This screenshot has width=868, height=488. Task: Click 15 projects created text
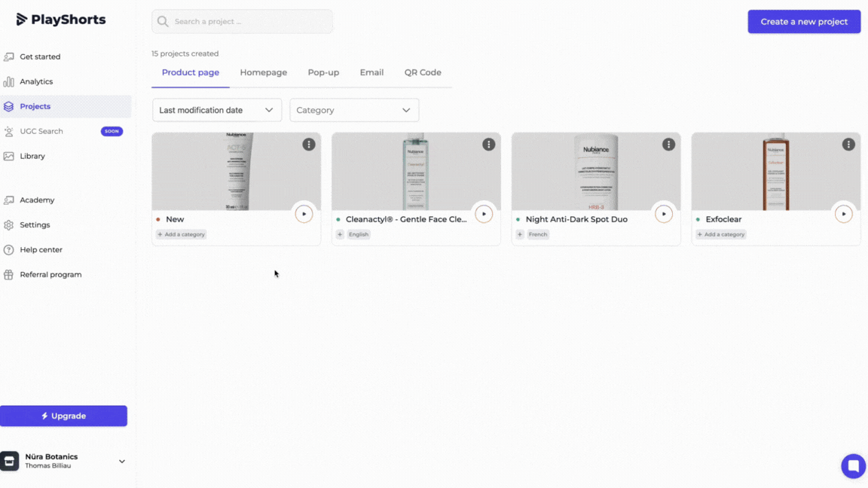point(185,53)
